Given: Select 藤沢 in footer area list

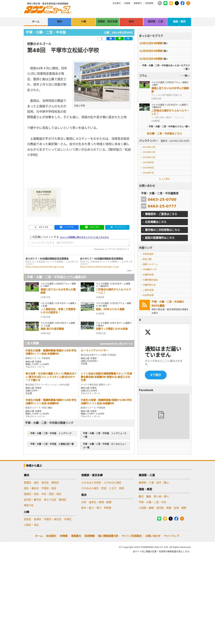Looking at the screenshot, I should click(x=141, y=497).
